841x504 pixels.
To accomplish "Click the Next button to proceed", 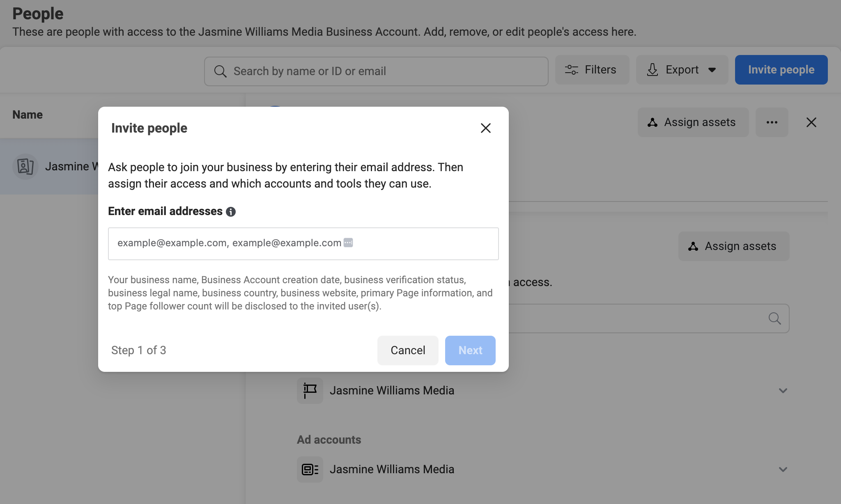I will pos(470,350).
